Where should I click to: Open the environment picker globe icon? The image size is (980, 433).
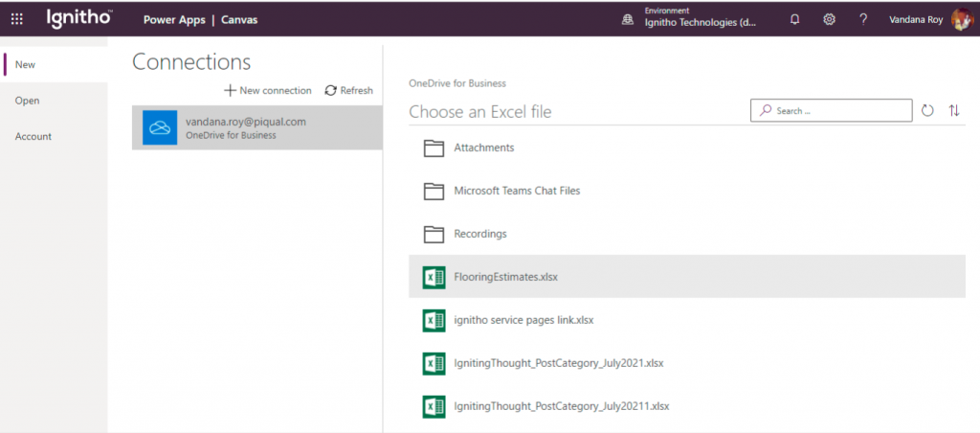tap(627, 19)
